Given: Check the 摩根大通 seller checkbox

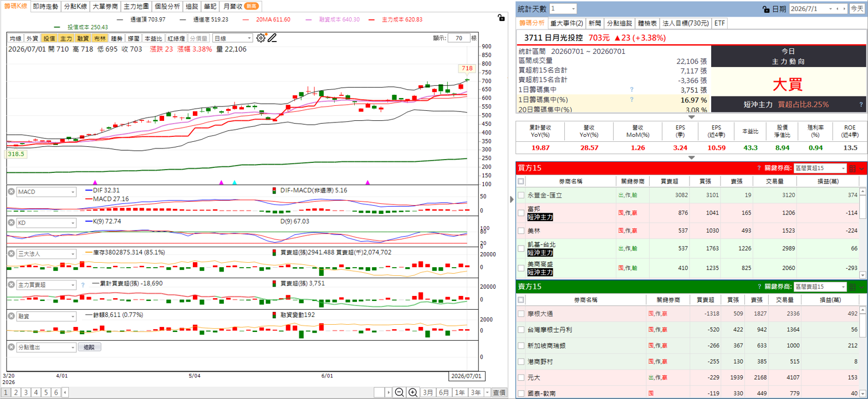Looking at the screenshot, I should click(521, 314).
